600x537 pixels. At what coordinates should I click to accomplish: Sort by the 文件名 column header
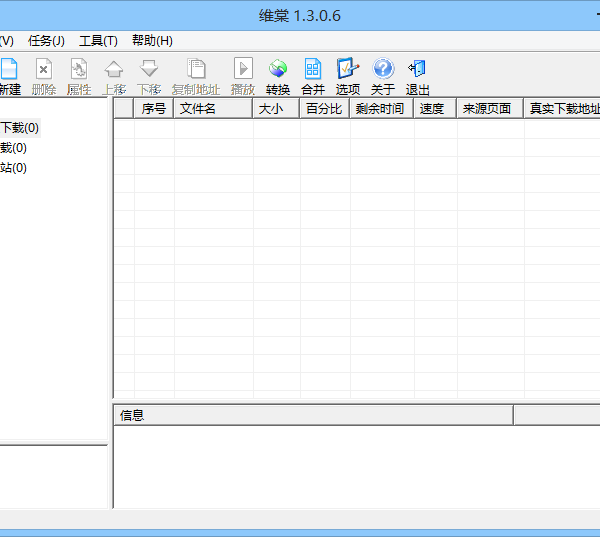(212, 109)
